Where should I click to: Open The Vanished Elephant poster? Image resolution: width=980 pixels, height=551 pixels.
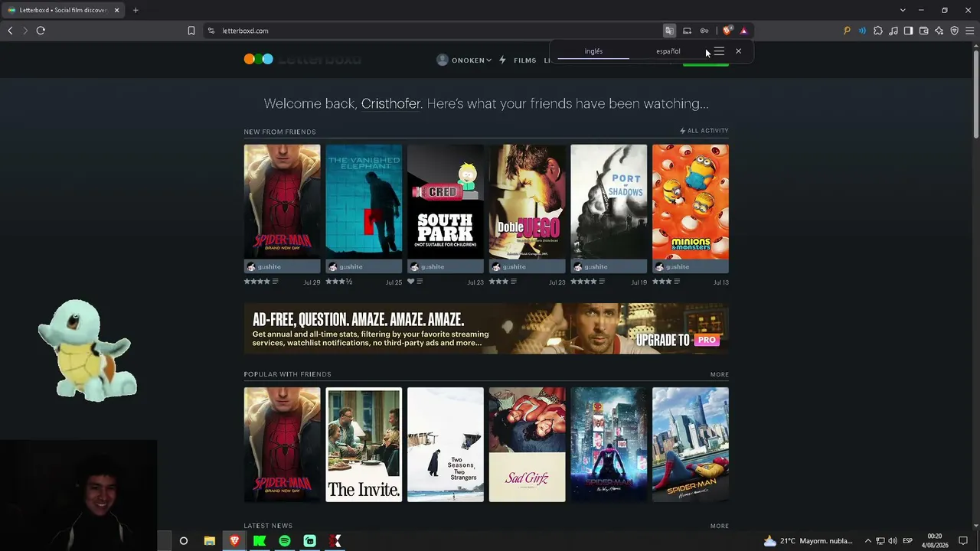pos(364,202)
